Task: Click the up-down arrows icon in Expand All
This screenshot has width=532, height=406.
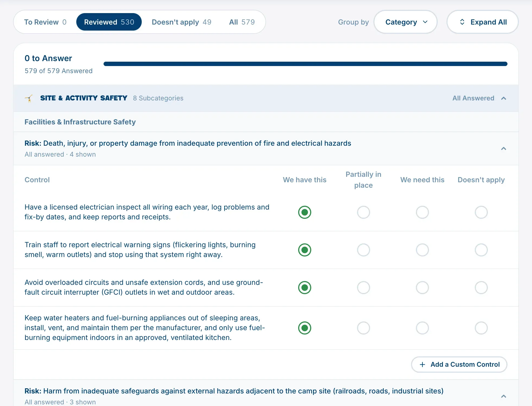Action: pyautogui.click(x=462, y=22)
